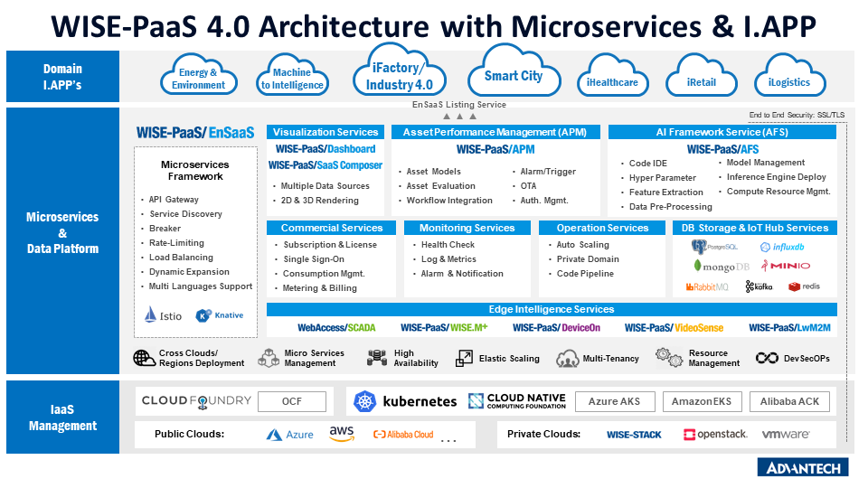Click the Cloud Foundry logo
Viewport: 868px width, 488px height.
point(196,401)
